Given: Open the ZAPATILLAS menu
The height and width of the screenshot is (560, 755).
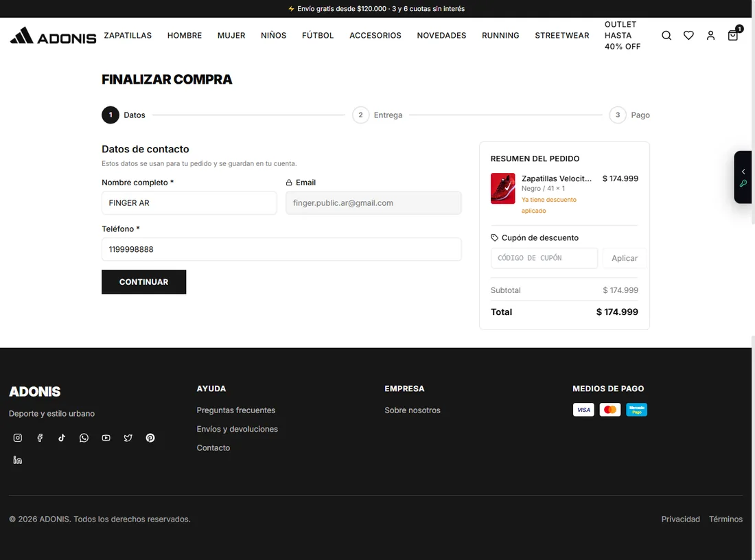Looking at the screenshot, I should pyautogui.click(x=128, y=35).
